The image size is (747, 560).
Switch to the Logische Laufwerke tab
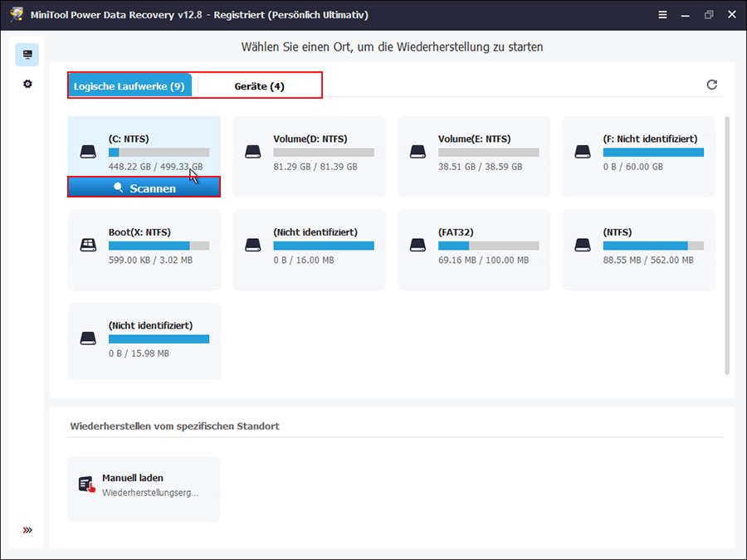pos(129,84)
